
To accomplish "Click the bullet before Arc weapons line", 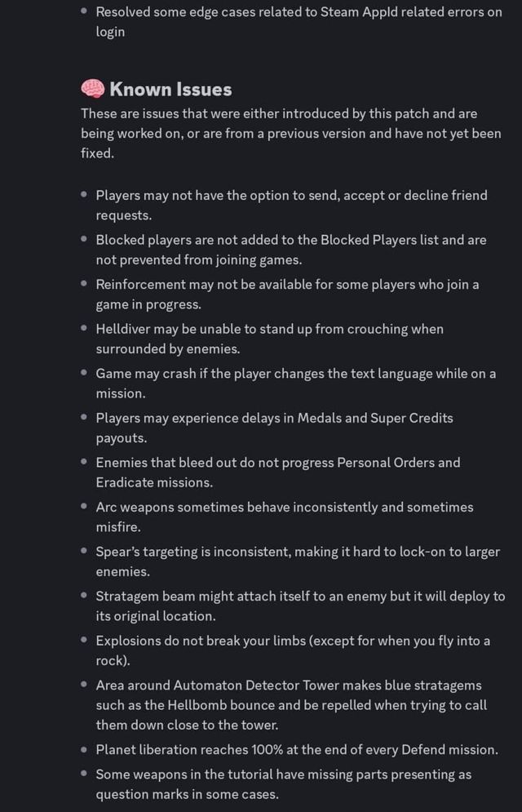I will [x=84, y=507].
